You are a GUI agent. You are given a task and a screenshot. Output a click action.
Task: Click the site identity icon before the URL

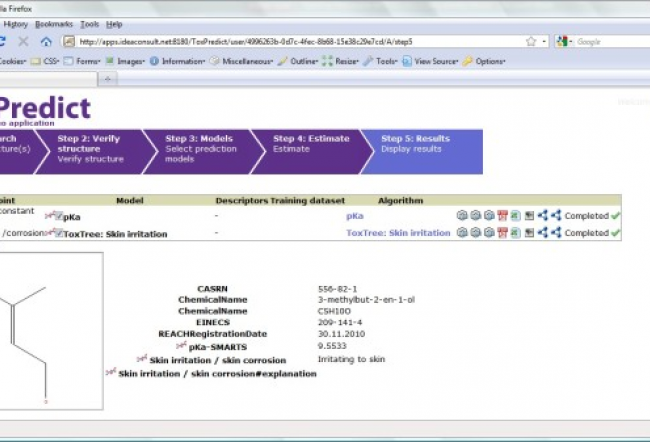(x=69, y=41)
